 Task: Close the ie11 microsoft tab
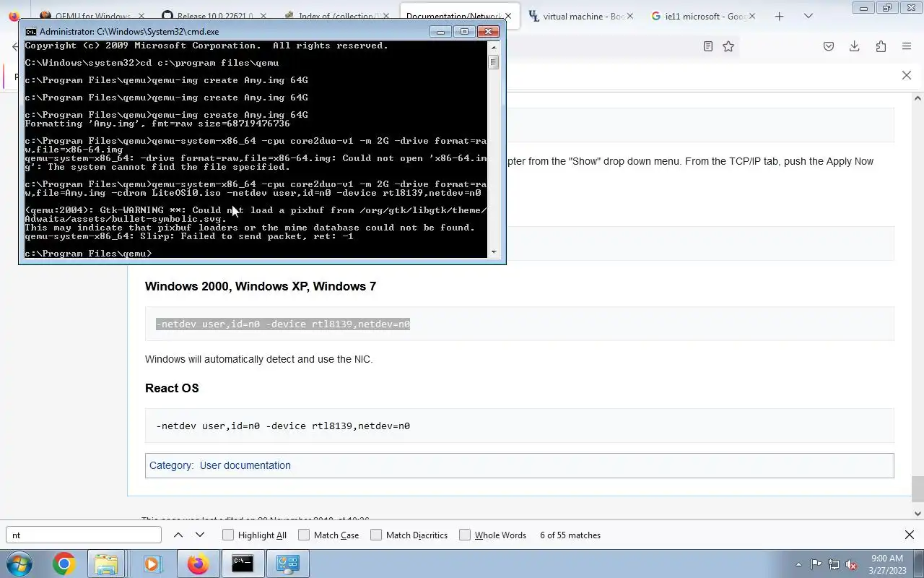tap(752, 16)
